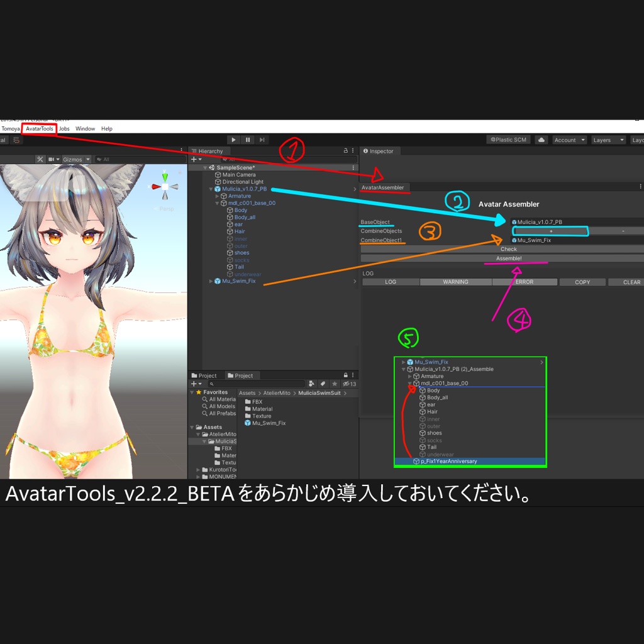Expand Mu_Swim_Fix in the Hierarchy panel
This screenshot has width=644, height=644.
[x=211, y=281]
